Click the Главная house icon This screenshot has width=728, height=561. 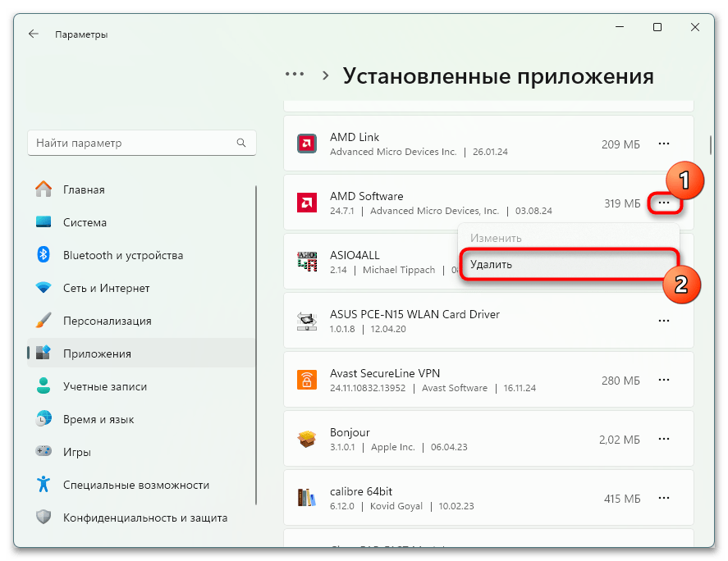click(x=43, y=189)
